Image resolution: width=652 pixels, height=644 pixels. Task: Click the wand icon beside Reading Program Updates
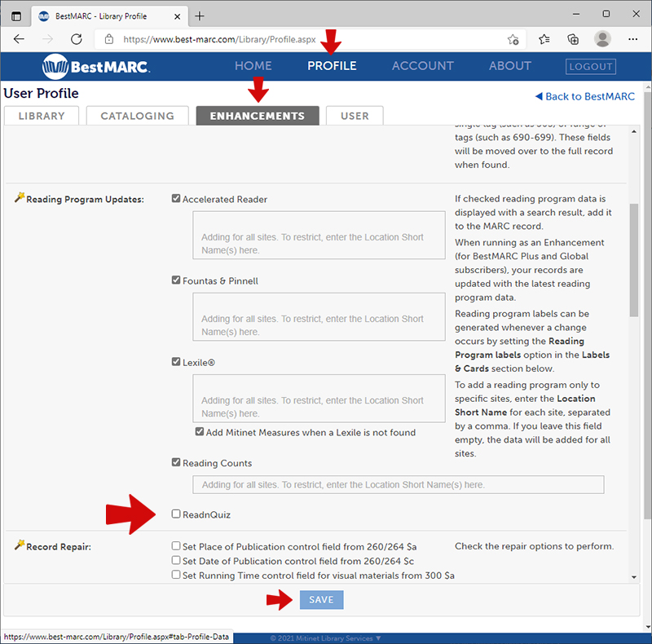(x=19, y=197)
